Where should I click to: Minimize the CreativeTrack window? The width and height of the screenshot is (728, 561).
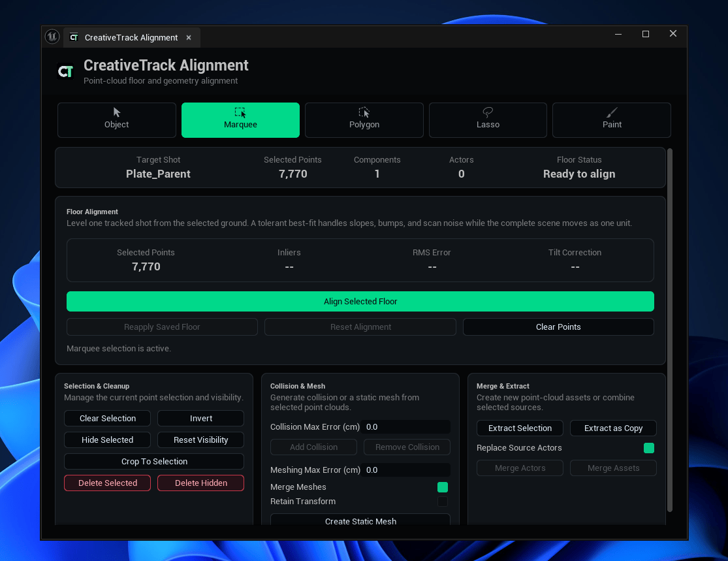(x=618, y=34)
